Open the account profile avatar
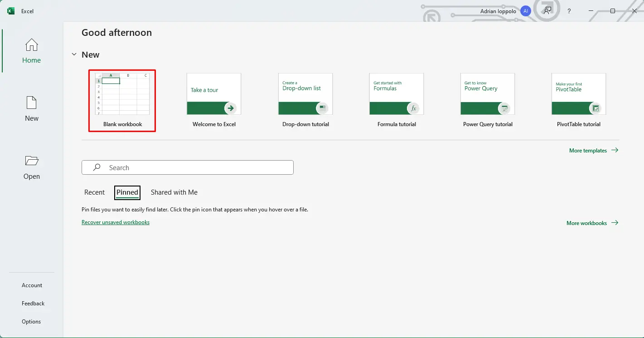This screenshot has width=644, height=338. 526,11
